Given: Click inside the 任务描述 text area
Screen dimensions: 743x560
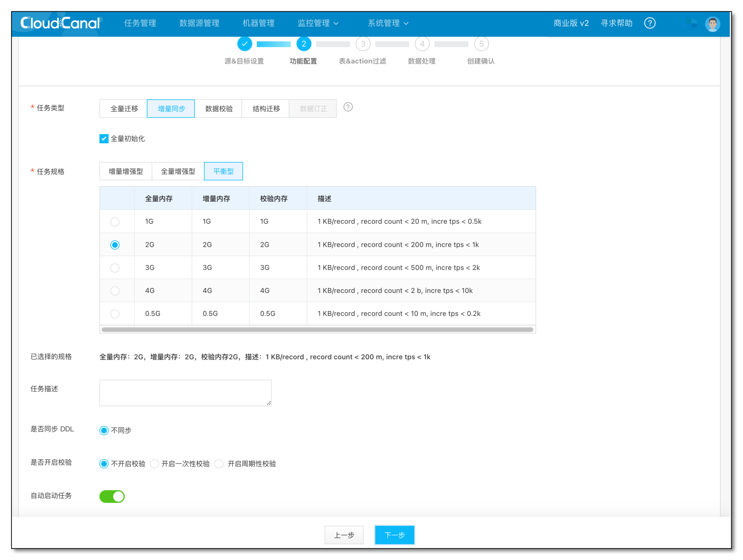Looking at the screenshot, I should [x=185, y=392].
